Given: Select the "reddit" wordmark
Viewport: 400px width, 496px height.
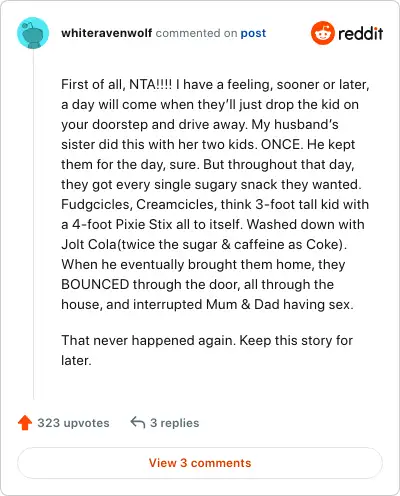Looking at the screenshot, I should click(x=360, y=33).
